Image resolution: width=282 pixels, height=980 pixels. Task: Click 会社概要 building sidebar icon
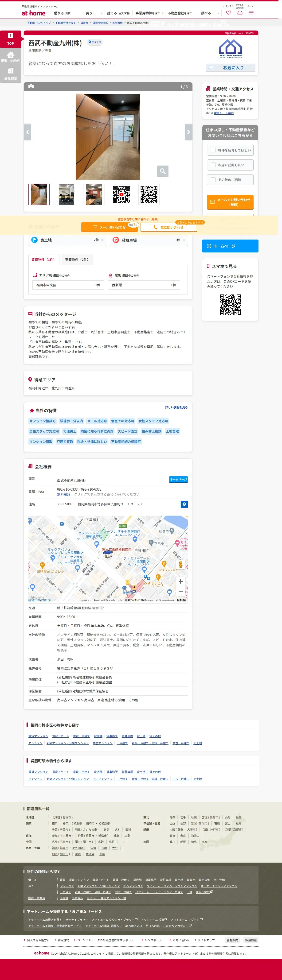[x=11, y=74]
